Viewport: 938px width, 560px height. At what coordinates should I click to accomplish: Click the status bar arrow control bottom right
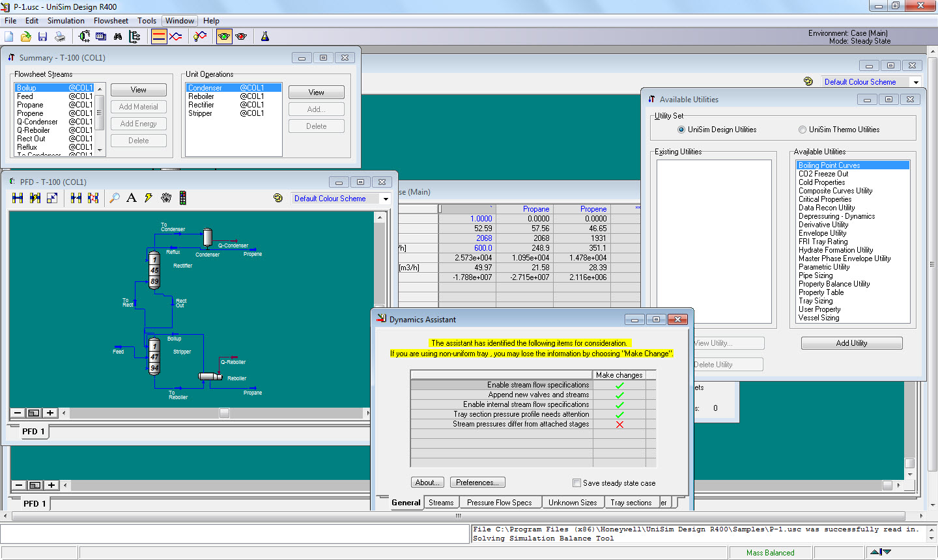(x=881, y=552)
